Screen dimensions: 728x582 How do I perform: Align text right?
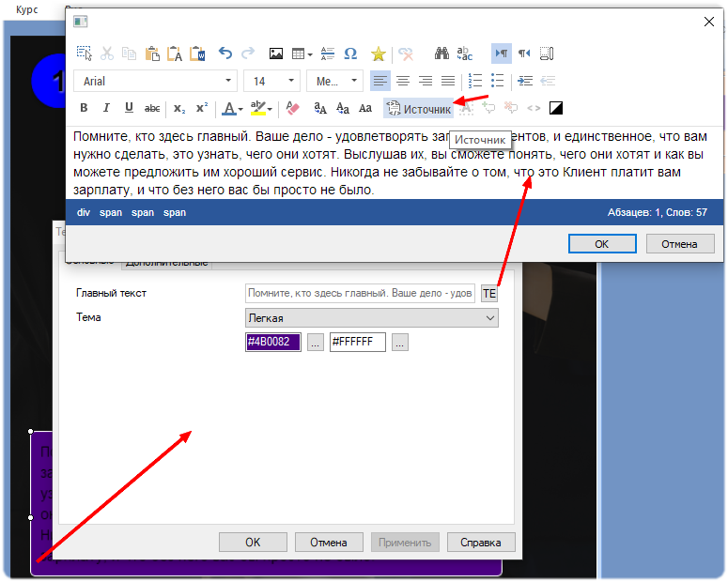click(426, 81)
